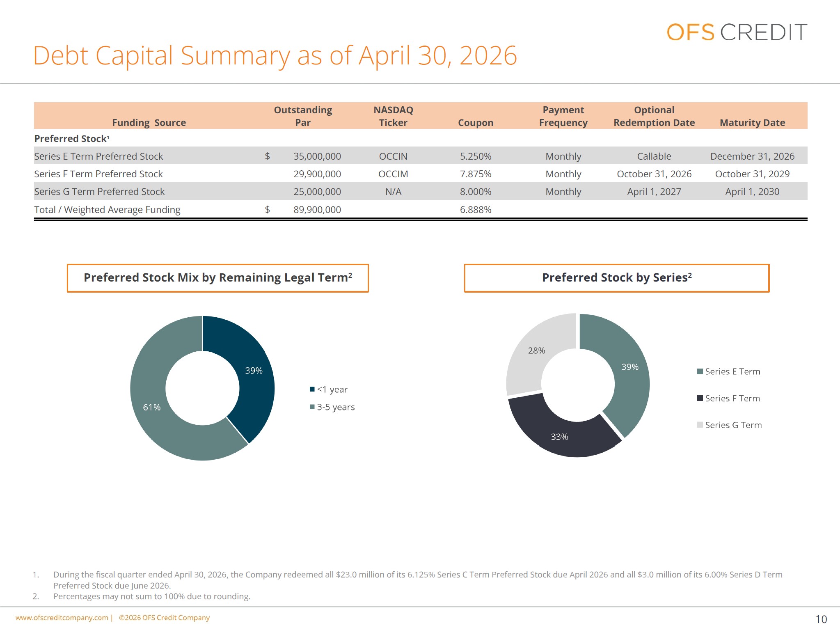Select the Series F Term Preferred Stock row
The image size is (840, 630).
421,174
